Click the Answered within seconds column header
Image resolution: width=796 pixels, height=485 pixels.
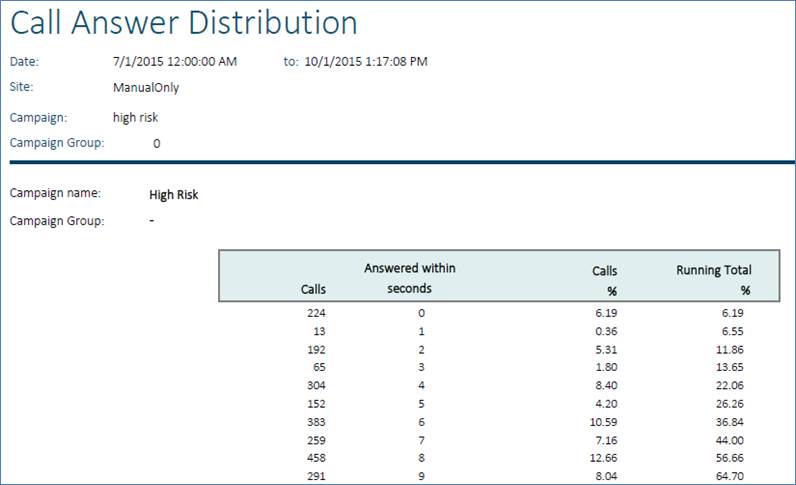(x=410, y=278)
